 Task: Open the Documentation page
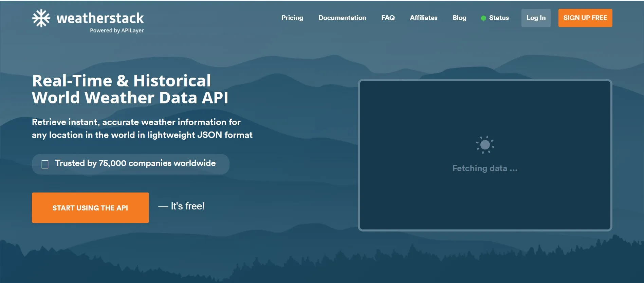342,18
